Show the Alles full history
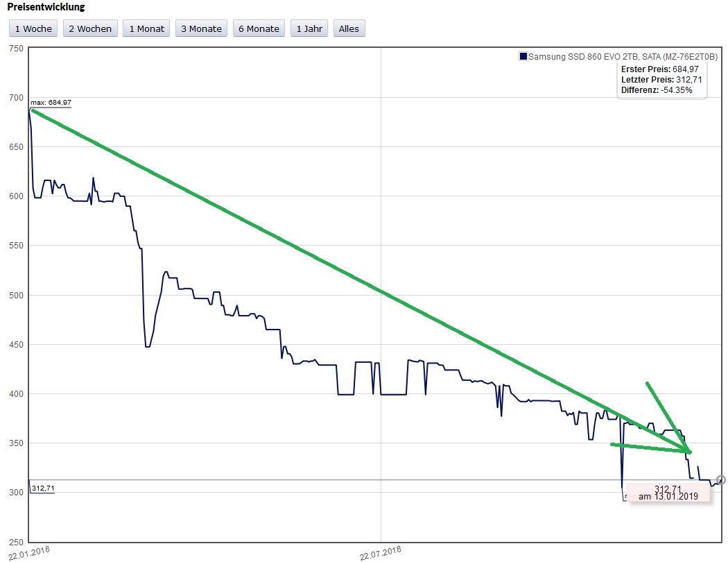The image size is (728, 562). [x=349, y=28]
